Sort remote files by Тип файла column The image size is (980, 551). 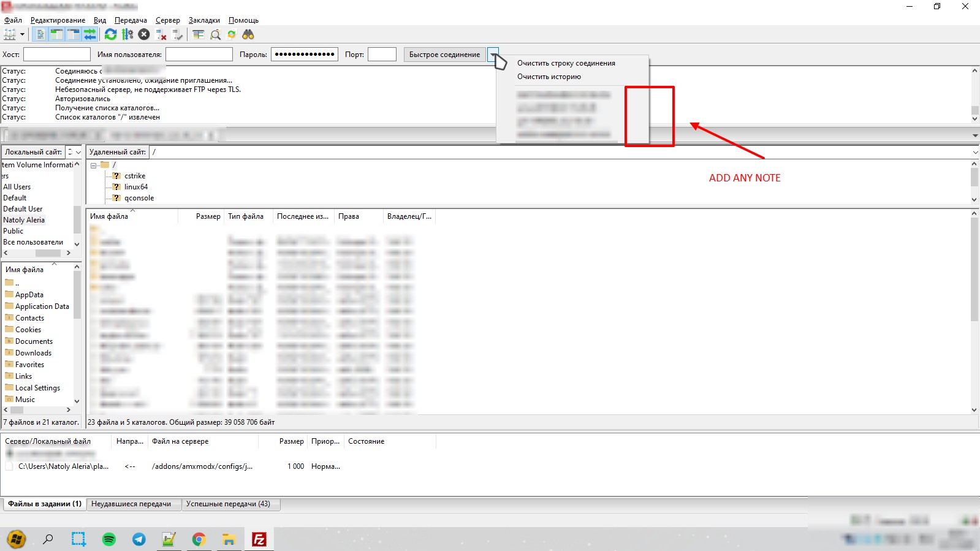click(x=249, y=216)
